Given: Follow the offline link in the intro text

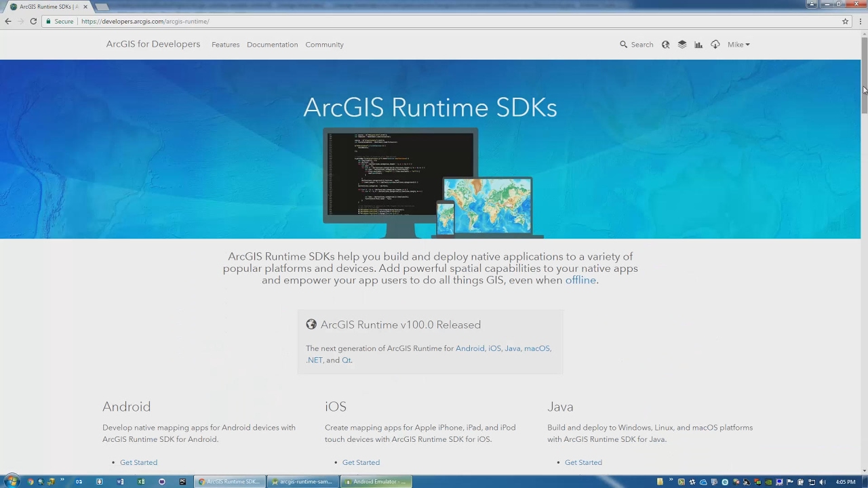Looking at the screenshot, I should 580,281.
